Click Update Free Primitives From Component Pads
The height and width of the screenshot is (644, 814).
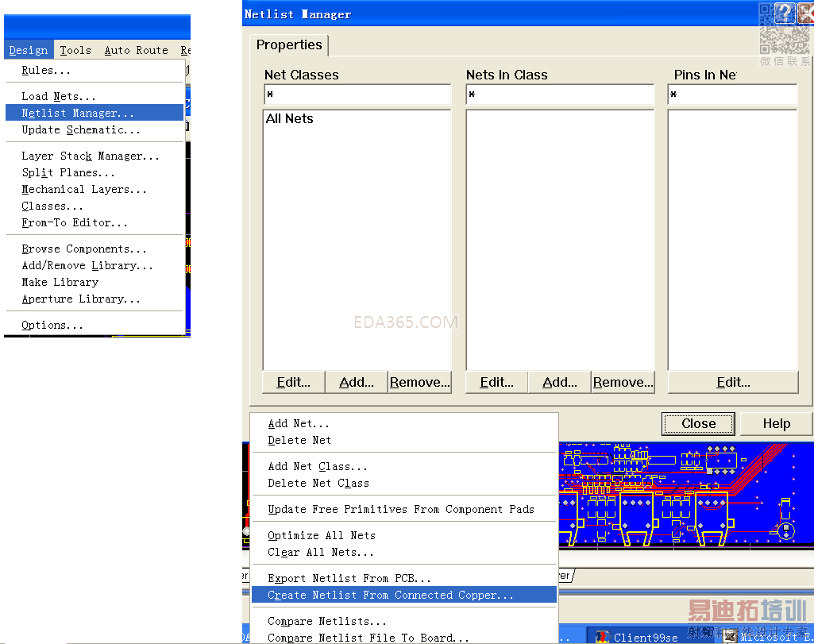401,509
